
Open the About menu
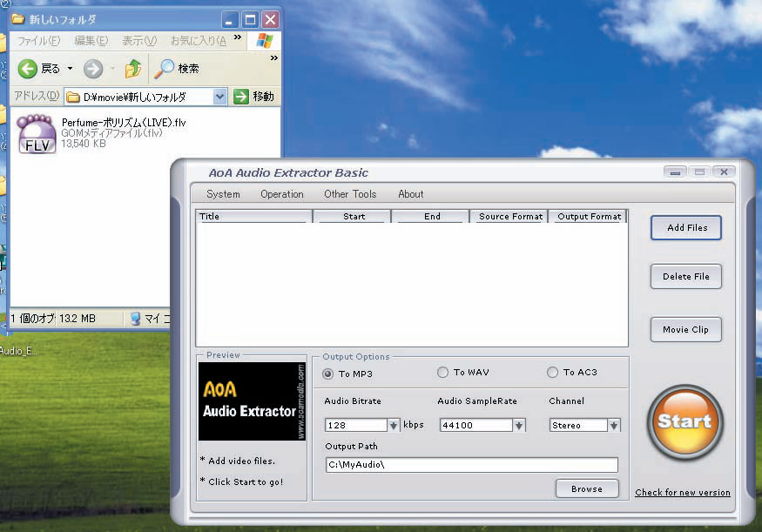coord(411,194)
